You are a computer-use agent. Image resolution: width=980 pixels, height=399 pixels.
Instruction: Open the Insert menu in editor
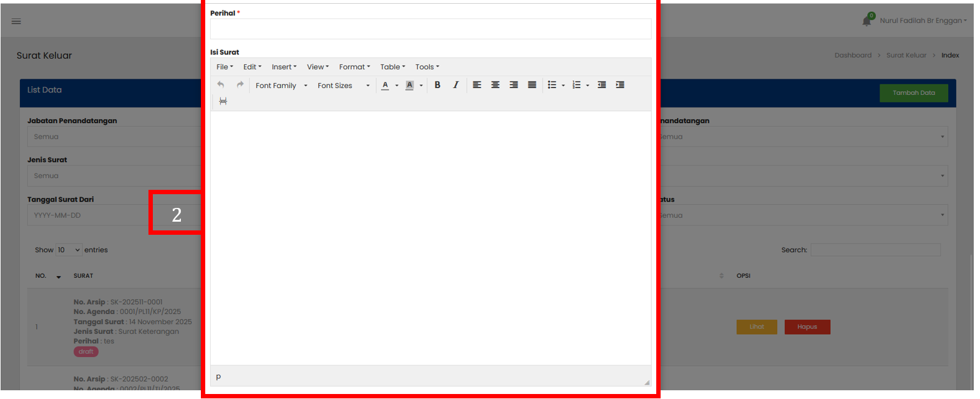[284, 67]
